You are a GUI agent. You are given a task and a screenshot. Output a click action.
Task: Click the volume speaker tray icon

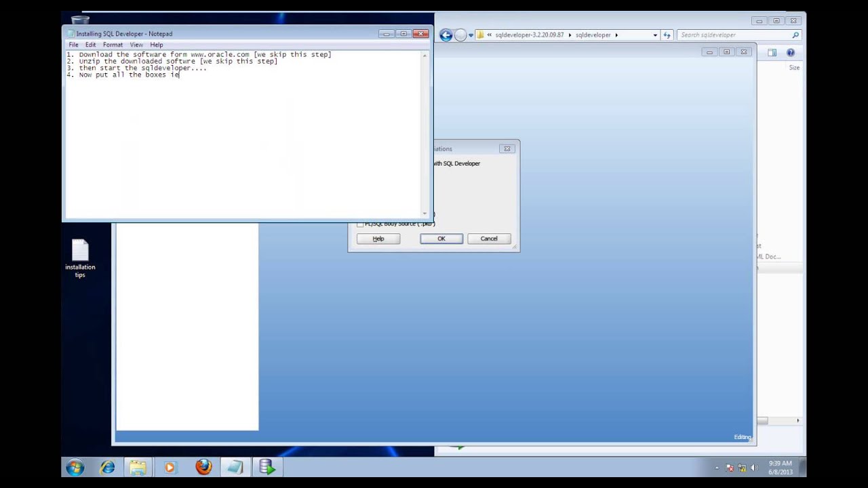tap(754, 468)
